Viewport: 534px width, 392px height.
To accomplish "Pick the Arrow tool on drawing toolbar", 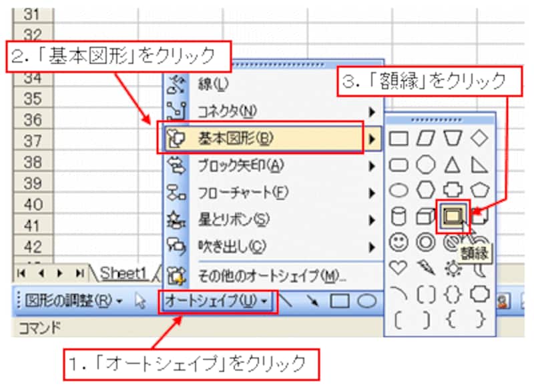I will pos(312,301).
